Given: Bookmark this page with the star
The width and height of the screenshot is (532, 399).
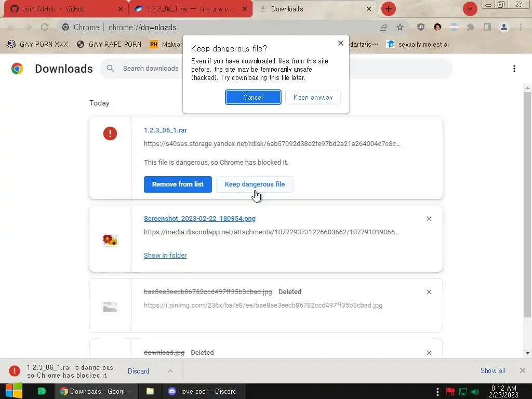Looking at the screenshot, I should 400,27.
